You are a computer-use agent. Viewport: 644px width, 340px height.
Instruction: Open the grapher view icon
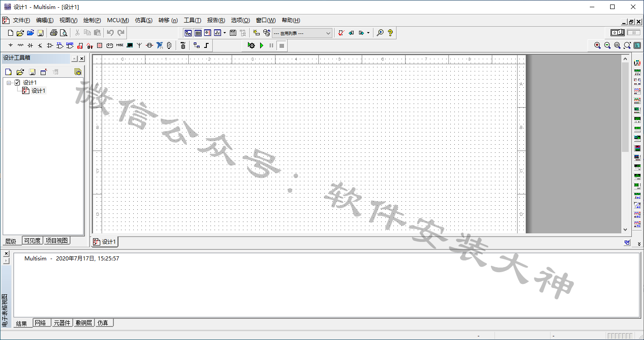coord(218,33)
